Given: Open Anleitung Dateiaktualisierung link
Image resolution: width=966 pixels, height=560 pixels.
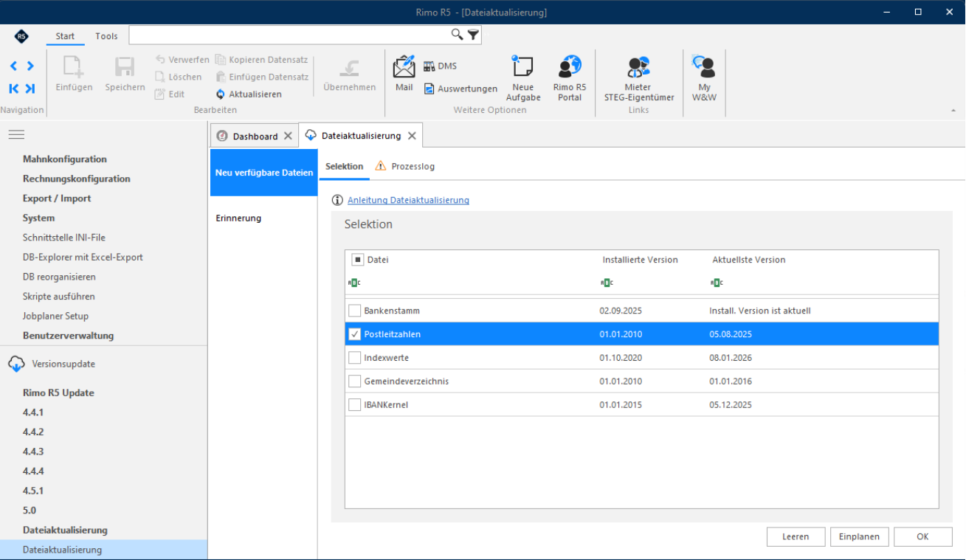Looking at the screenshot, I should point(408,200).
